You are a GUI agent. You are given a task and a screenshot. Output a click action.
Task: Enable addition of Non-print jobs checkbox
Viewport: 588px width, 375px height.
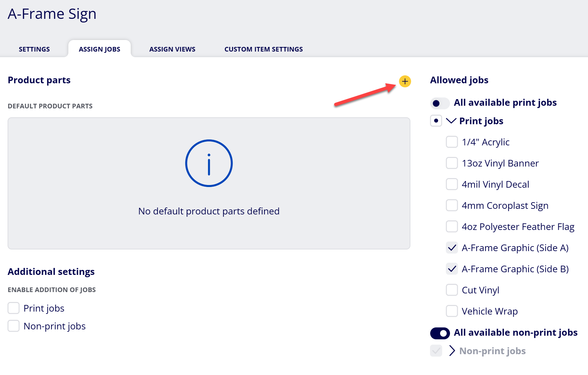coord(14,326)
